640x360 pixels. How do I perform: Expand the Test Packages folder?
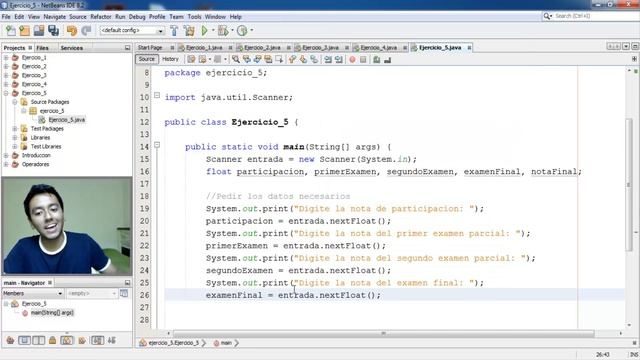[15, 129]
